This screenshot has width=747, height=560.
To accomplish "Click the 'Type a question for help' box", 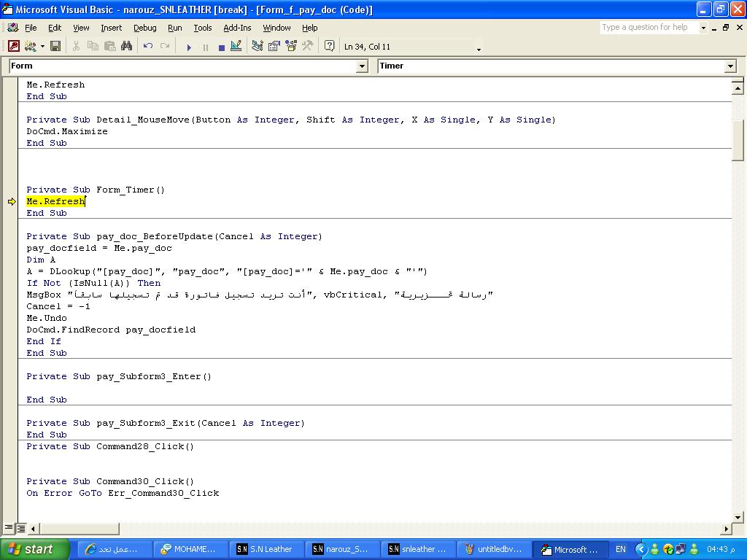I will coord(649,27).
